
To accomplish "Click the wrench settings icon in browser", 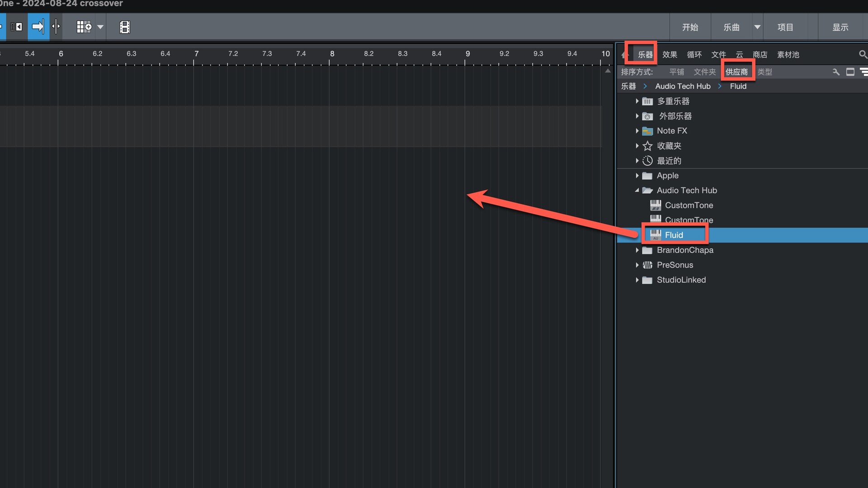I will (836, 72).
